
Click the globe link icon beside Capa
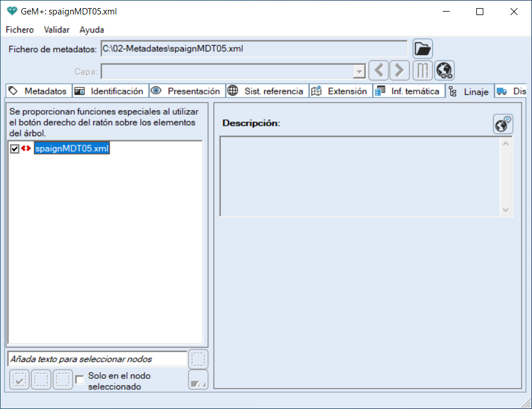(444, 71)
